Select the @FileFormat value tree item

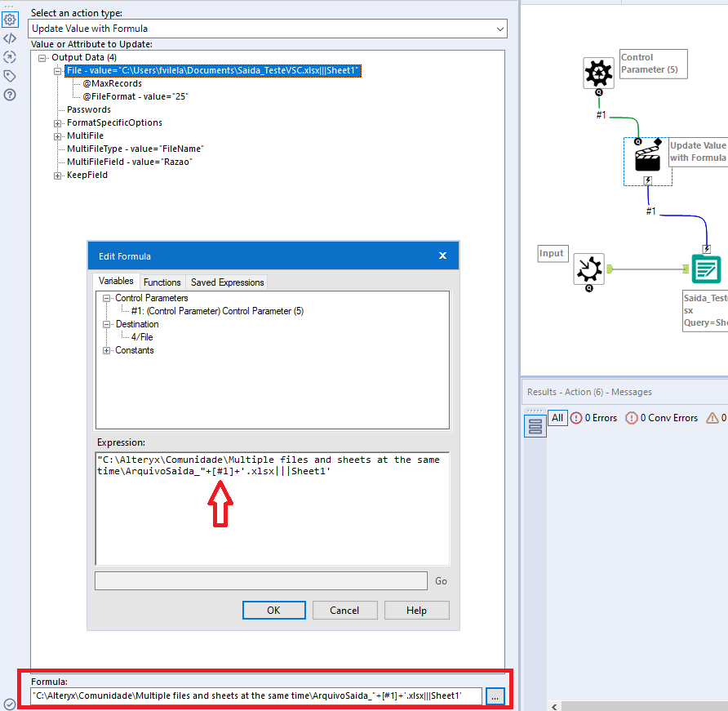tap(135, 96)
